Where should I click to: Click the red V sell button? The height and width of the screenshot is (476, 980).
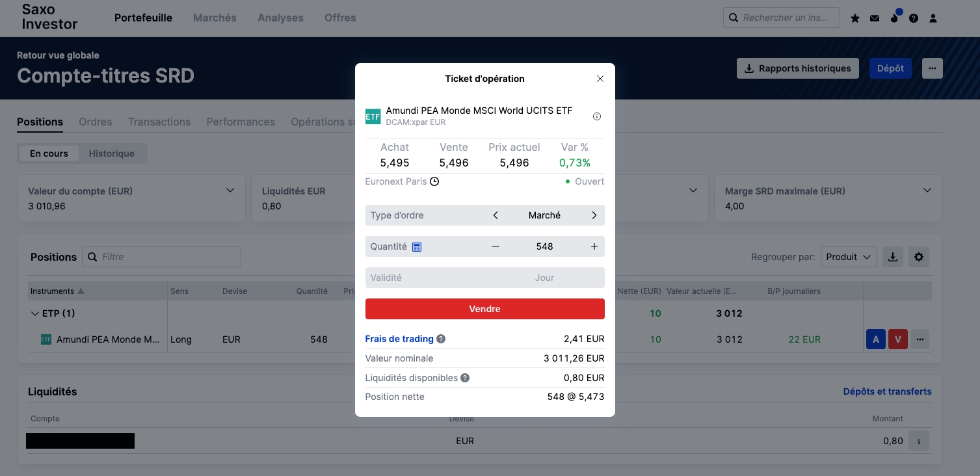pos(898,339)
